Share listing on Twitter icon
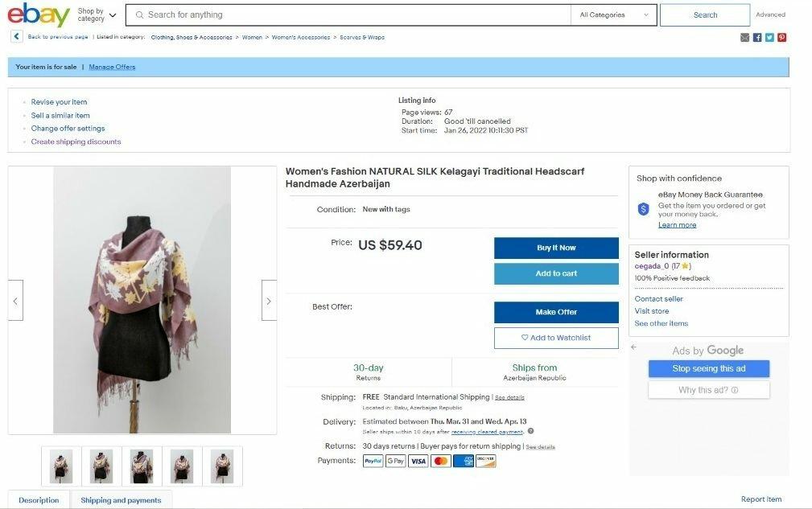The image size is (812, 509). click(x=769, y=37)
